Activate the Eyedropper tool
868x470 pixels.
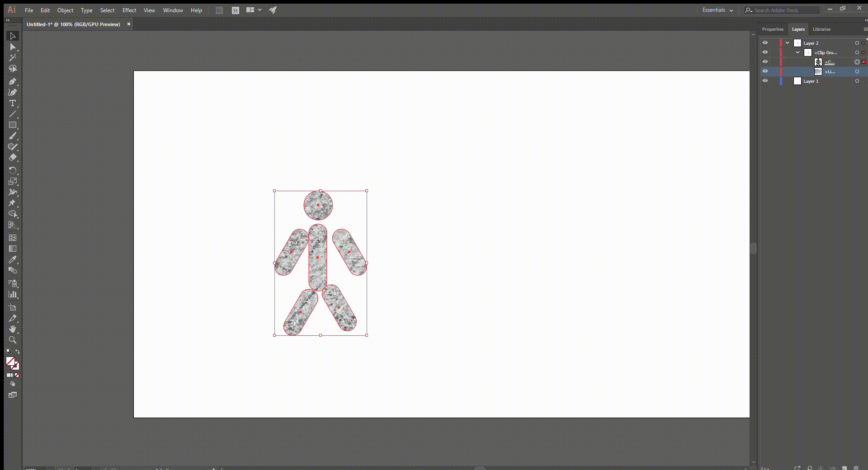pyautogui.click(x=12, y=260)
